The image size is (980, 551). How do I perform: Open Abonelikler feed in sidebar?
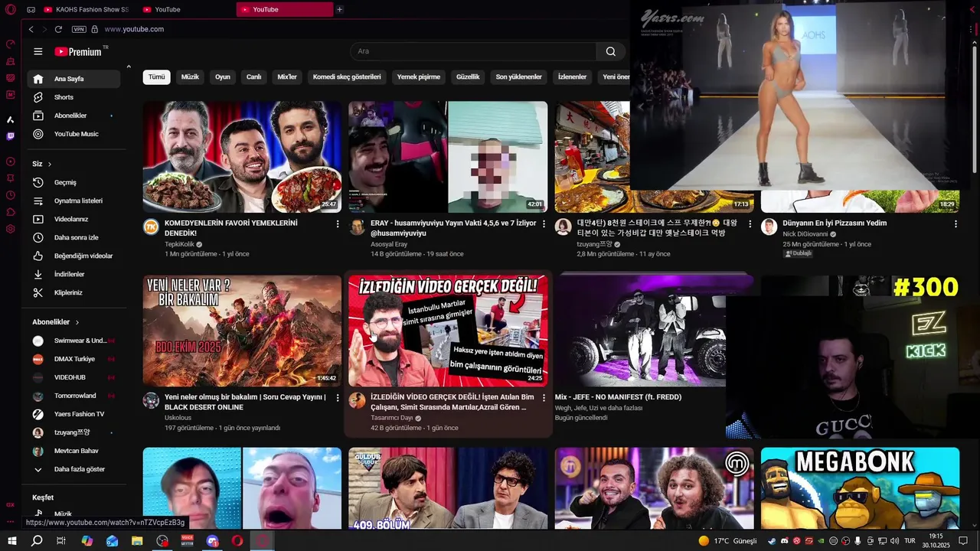click(73, 116)
